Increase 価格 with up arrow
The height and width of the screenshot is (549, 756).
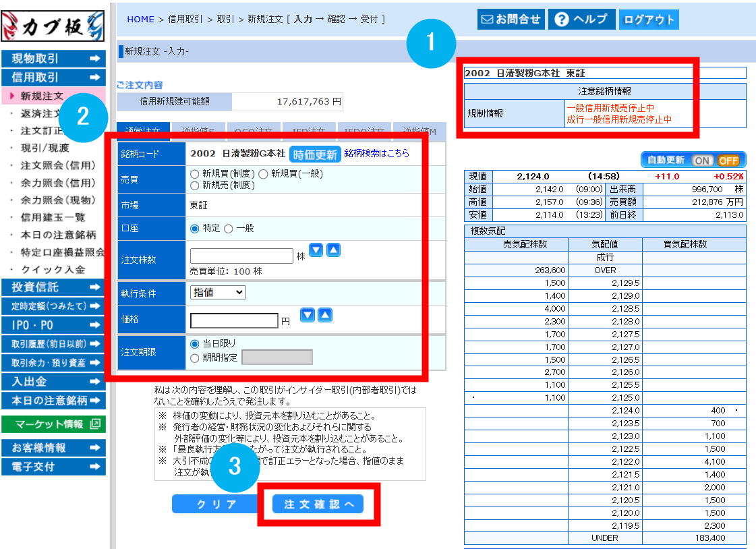click(x=325, y=315)
